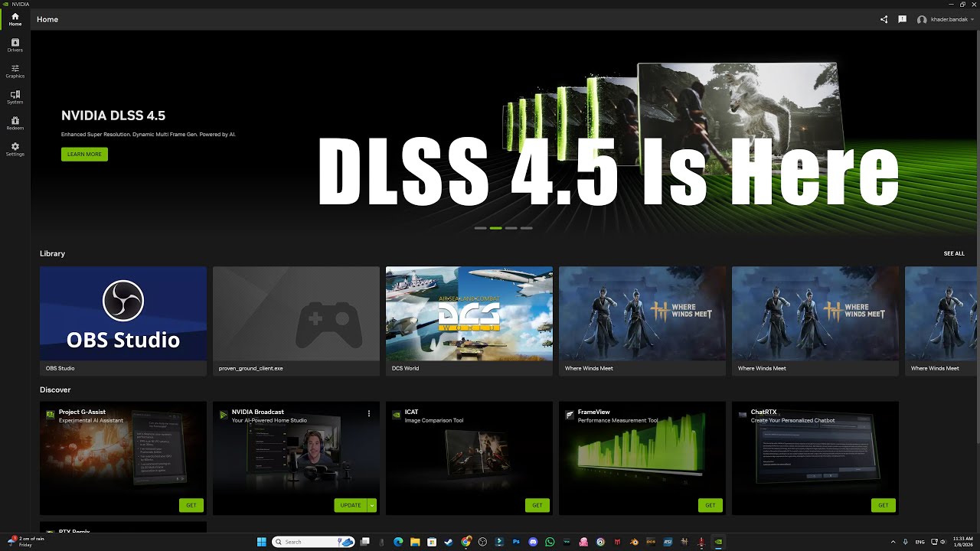Open NVIDIA Broadcast more options menu
980x551 pixels.
369,413
